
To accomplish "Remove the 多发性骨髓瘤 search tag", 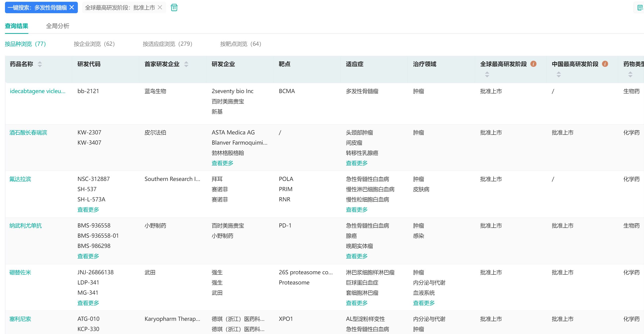I will (x=72, y=7).
